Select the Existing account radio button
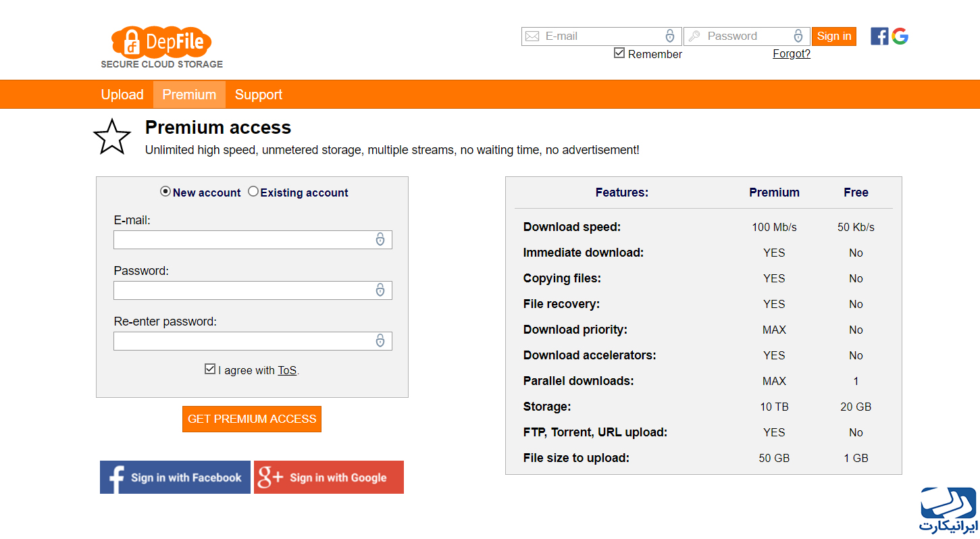Viewport: 980px width, 539px height. pos(253,192)
